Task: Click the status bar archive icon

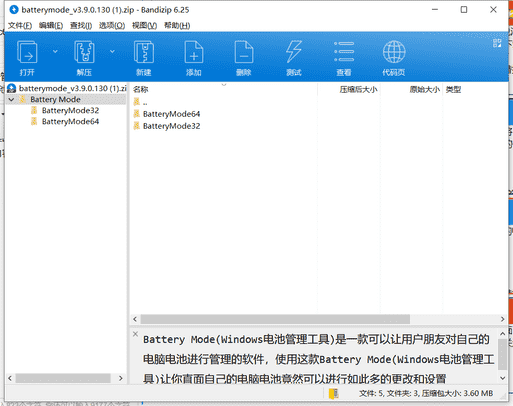Action: (333, 393)
